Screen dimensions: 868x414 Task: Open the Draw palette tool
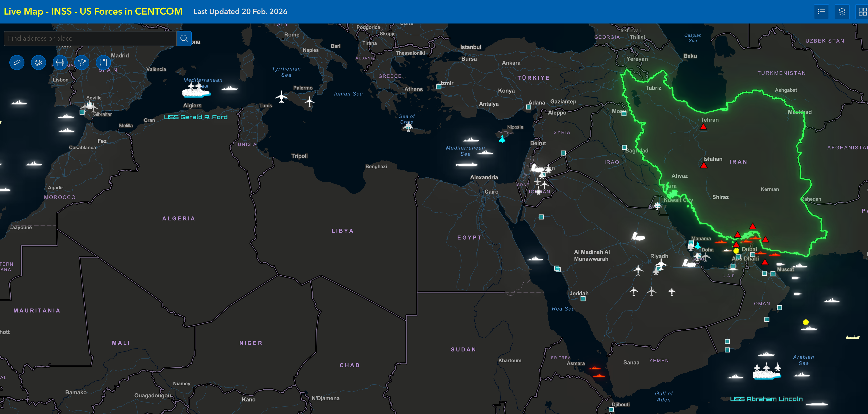(x=38, y=62)
